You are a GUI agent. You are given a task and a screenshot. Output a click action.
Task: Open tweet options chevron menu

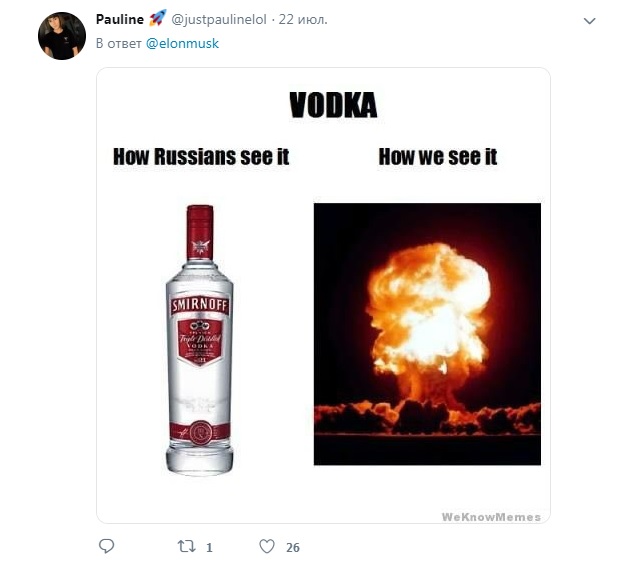[590, 21]
